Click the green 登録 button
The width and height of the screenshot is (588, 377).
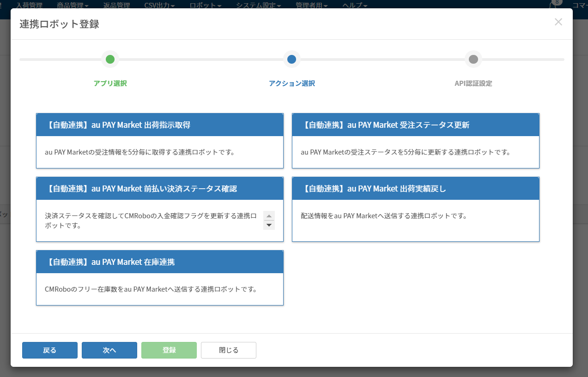coord(169,350)
